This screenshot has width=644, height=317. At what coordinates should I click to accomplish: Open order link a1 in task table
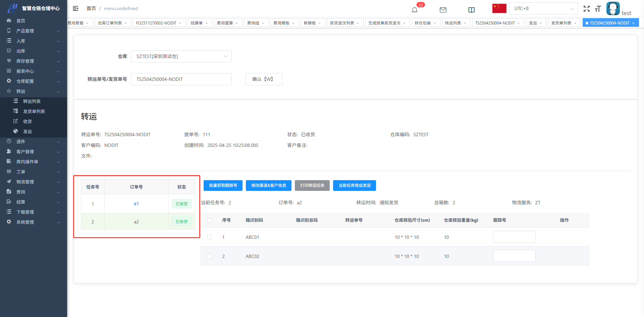(136, 204)
